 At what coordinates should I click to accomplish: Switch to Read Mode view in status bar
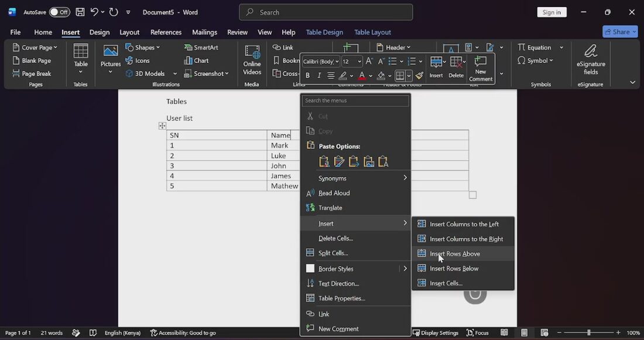[504, 332]
